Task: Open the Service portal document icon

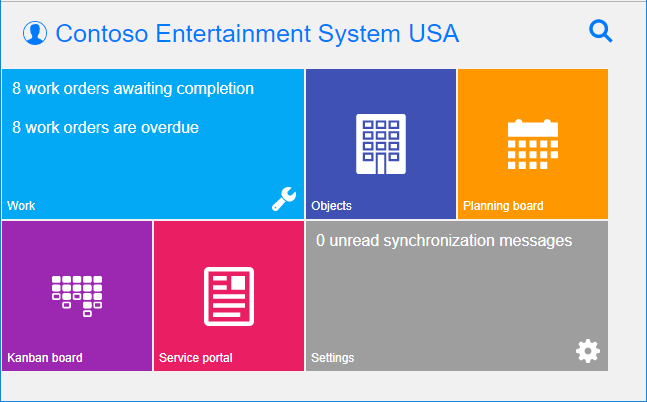Action: [229, 296]
